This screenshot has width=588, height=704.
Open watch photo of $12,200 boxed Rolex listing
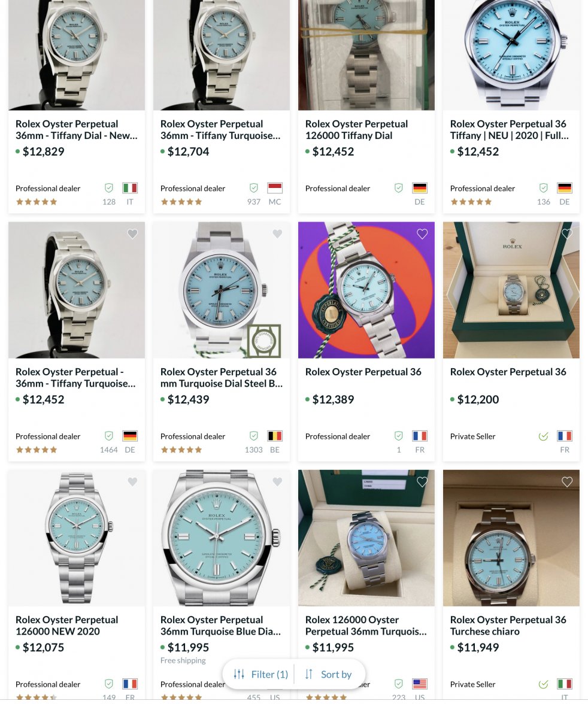(511, 290)
